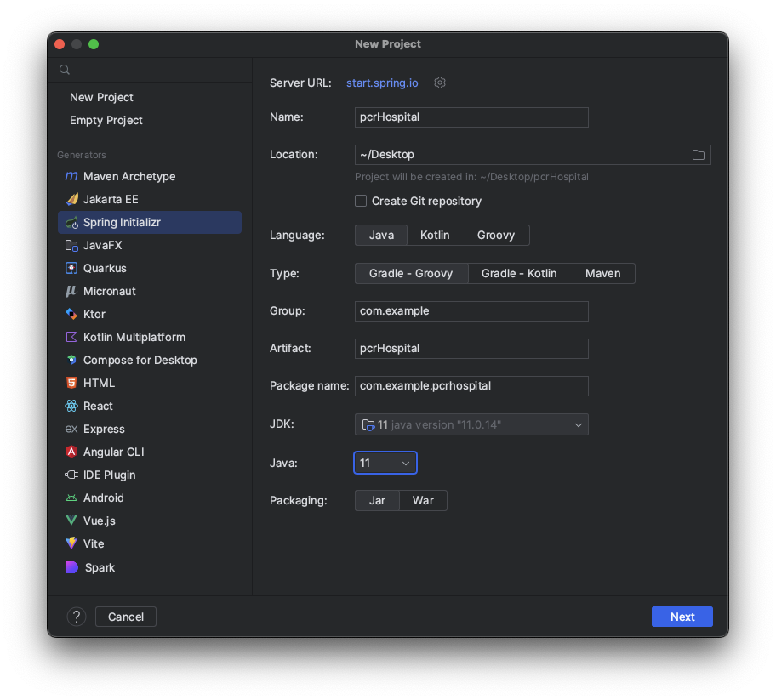
Task: Browse for location with folder icon
Action: click(699, 155)
